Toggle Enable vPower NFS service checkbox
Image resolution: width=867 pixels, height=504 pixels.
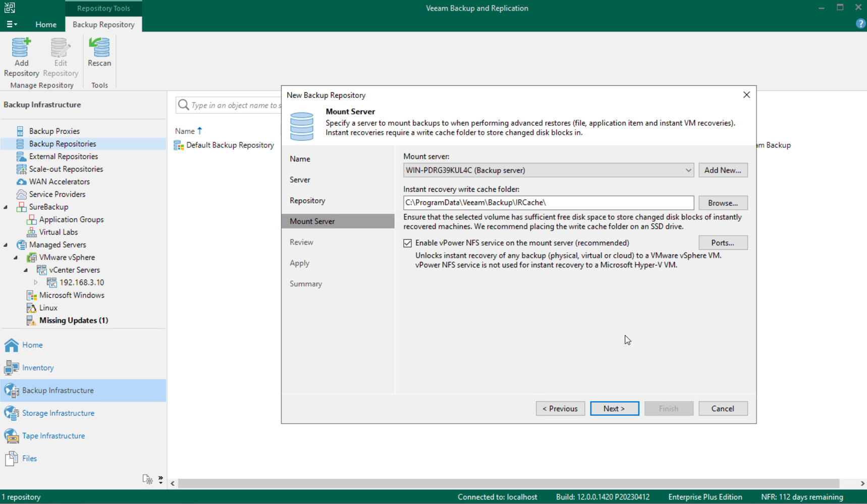click(x=408, y=243)
